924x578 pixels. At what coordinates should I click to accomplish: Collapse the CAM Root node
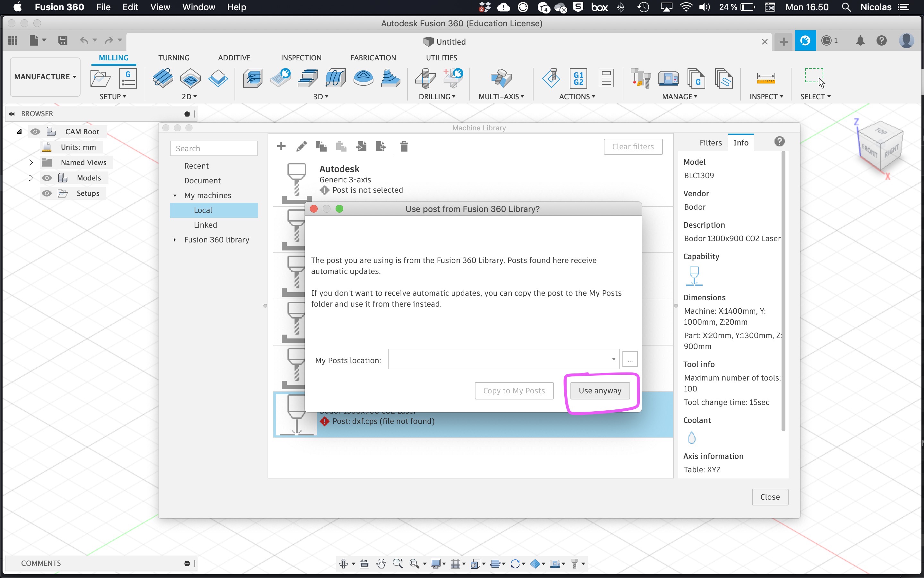point(19,132)
